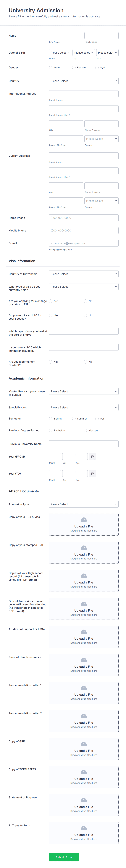Open the Specialization dropdown

(83, 407)
